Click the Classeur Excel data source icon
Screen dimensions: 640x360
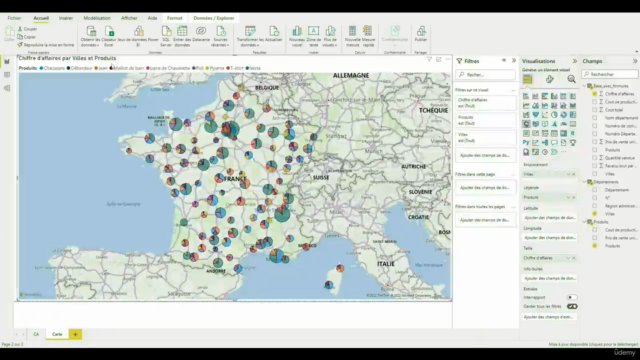[x=109, y=31]
